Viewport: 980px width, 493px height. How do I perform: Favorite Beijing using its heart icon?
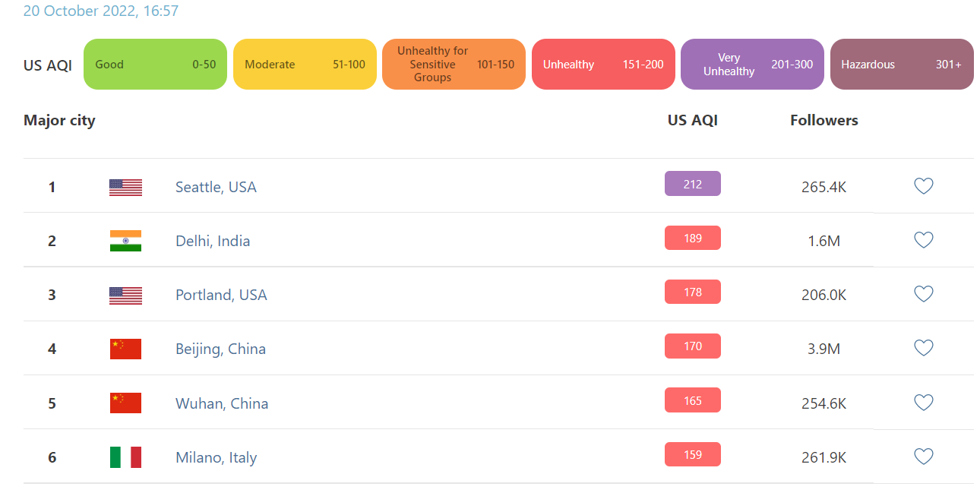tap(923, 348)
